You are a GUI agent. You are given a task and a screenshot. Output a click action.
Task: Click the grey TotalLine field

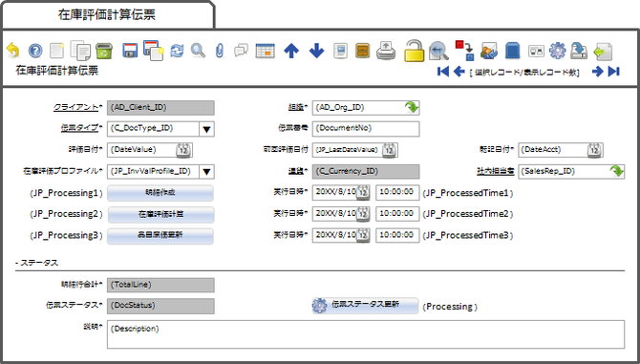coord(160,285)
